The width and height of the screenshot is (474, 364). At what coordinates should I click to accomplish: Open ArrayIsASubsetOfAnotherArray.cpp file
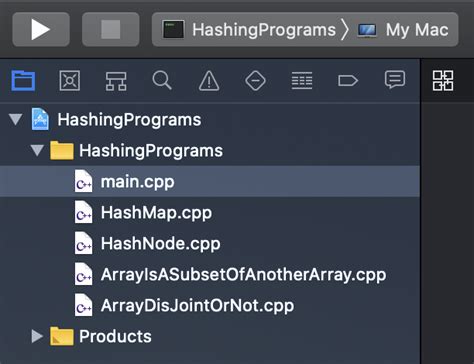pos(210,274)
